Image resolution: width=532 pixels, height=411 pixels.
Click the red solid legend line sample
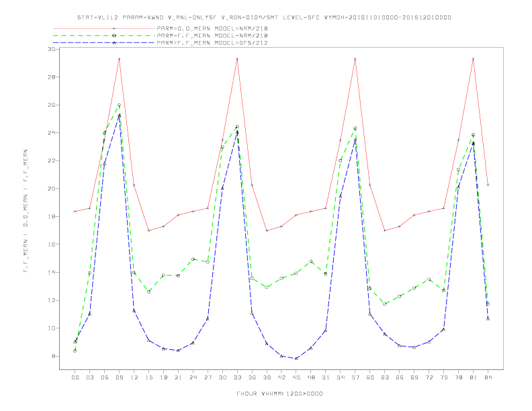(x=104, y=28)
